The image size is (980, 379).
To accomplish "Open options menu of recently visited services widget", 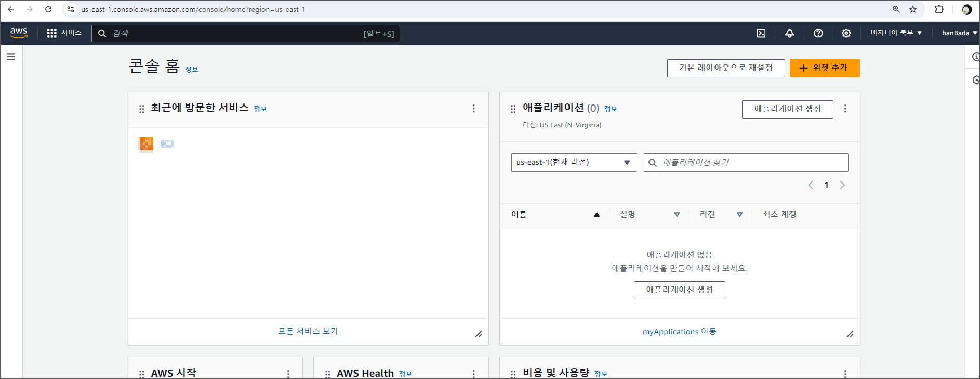I will (x=473, y=109).
